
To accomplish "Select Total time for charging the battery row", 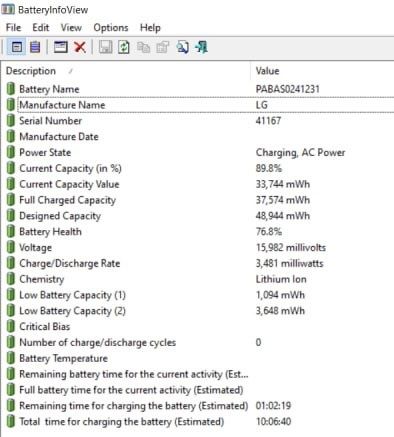I will click(199, 422).
